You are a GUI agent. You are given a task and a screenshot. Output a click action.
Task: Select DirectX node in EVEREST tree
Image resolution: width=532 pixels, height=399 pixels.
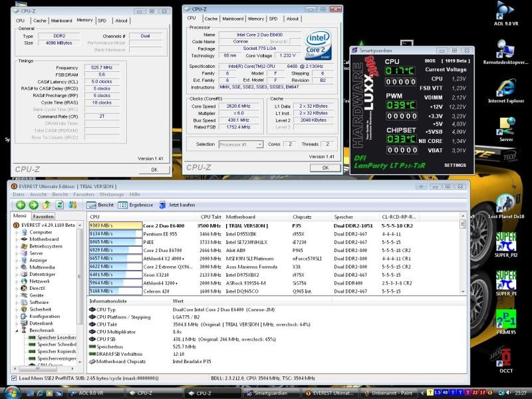(x=37, y=288)
